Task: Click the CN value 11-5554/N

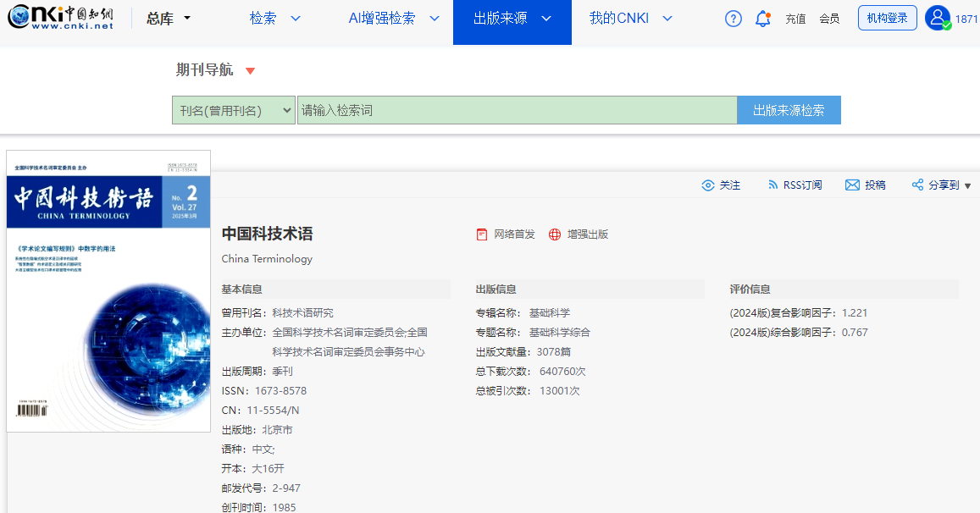Action: click(273, 411)
